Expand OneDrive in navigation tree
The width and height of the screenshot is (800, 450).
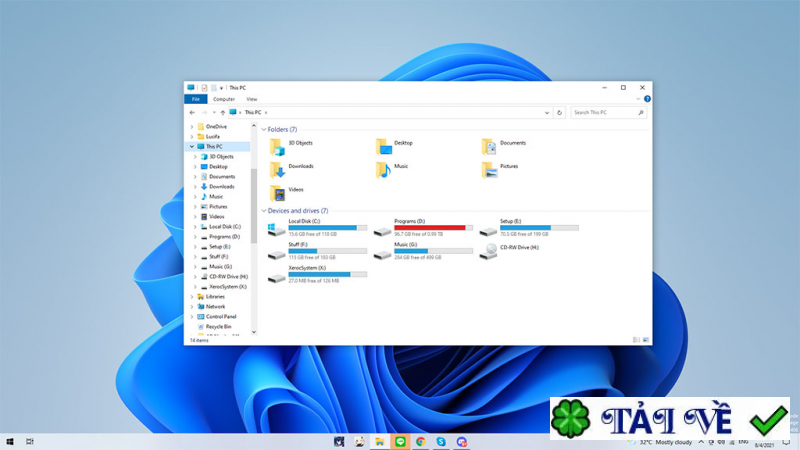(192, 127)
